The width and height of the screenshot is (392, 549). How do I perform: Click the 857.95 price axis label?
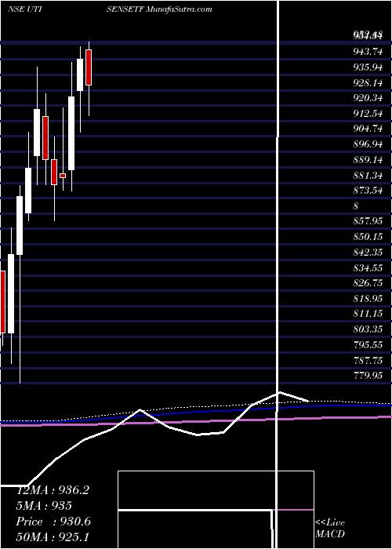(x=368, y=221)
